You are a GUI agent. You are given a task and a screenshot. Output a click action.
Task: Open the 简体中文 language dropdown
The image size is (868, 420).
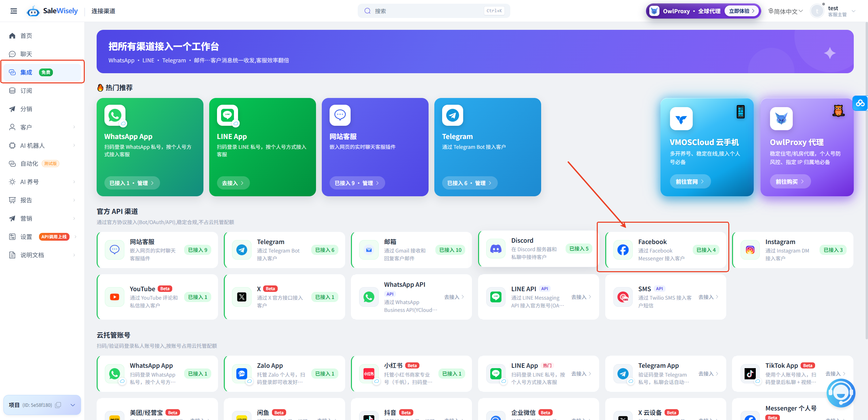[785, 11]
